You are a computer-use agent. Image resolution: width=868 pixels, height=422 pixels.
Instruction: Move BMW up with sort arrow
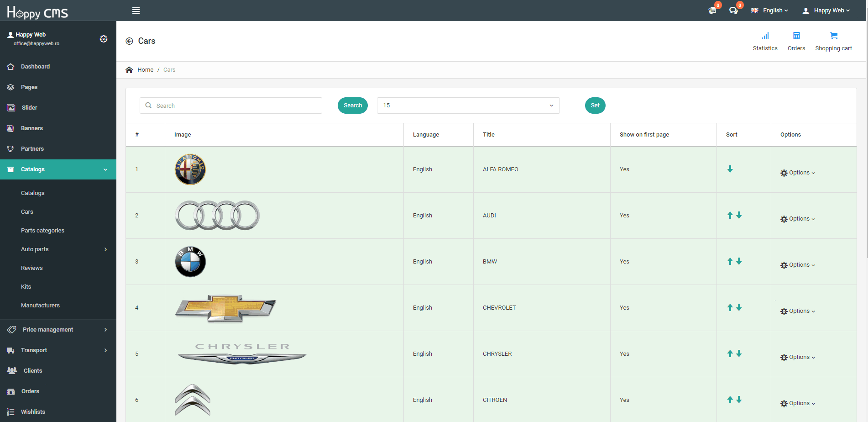click(x=730, y=261)
